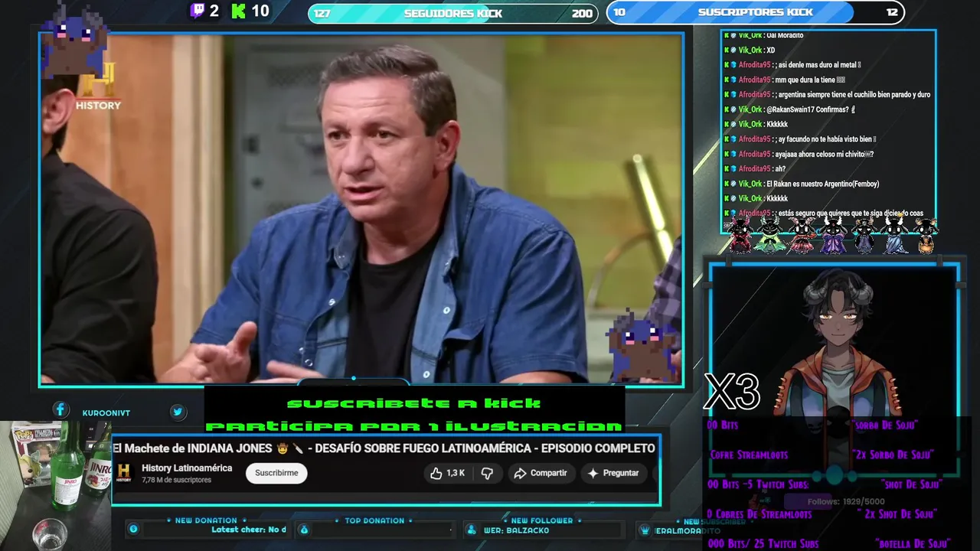The width and height of the screenshot is (980, 551).
Task: Click the 'ay facundo no te había visto bien' message
Action: 800,139
